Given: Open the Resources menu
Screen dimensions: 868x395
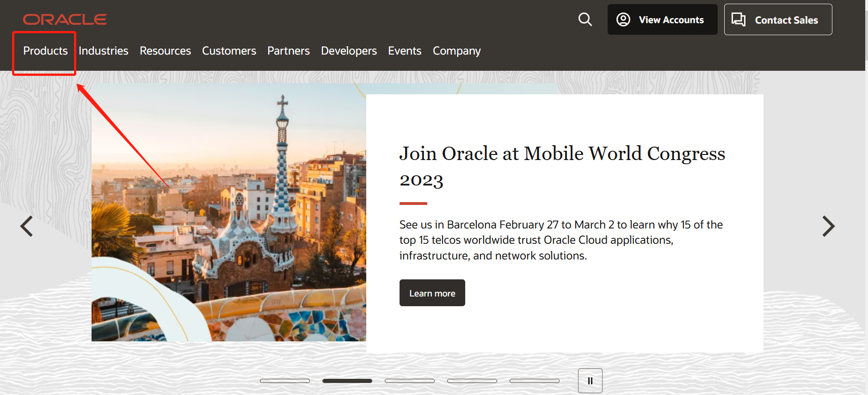Looking at the screenshot, I should (x=165, y=51).
